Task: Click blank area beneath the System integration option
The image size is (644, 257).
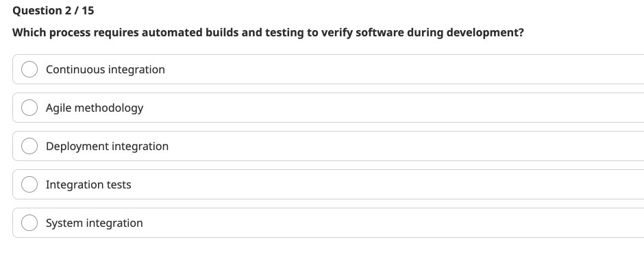Action: tap(322, 247)
